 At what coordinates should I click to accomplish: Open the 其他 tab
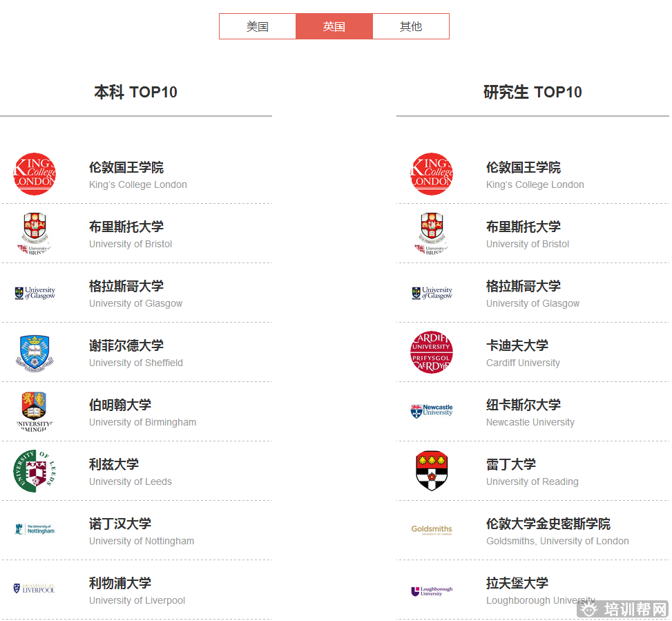(x=411, y=26)
